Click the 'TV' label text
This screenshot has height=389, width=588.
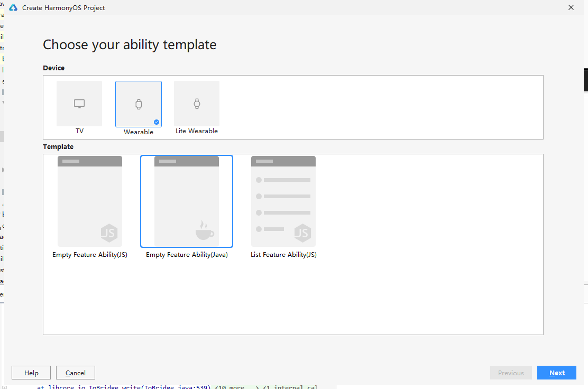tap(79, 131)
